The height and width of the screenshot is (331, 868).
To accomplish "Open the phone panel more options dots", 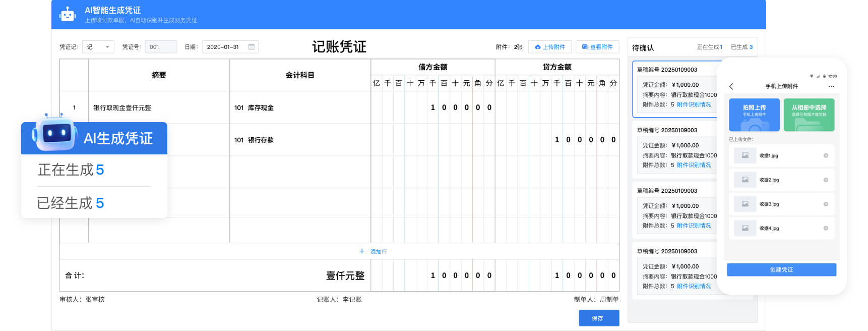I will 831,86.
